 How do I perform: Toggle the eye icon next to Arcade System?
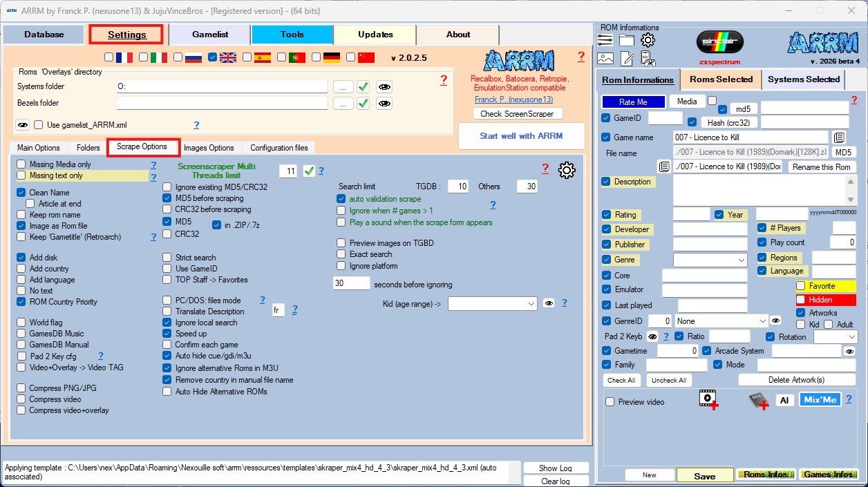tap(849, 351)
